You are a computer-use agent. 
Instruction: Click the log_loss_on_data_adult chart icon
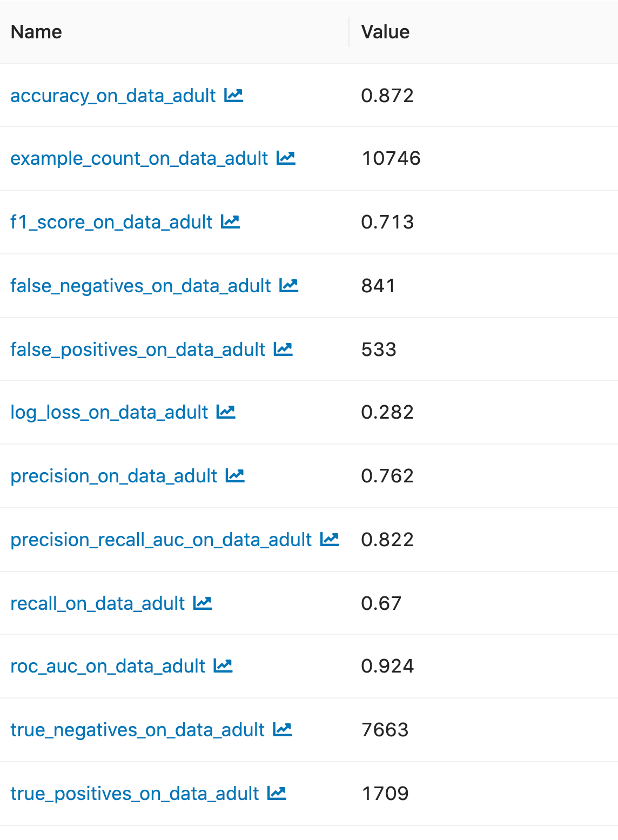point(226,412)
